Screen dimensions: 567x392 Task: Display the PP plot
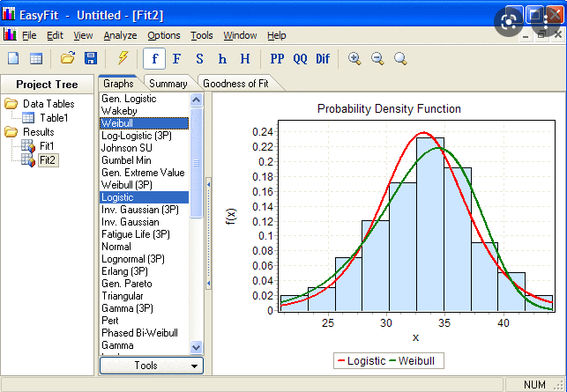(277, 58)
